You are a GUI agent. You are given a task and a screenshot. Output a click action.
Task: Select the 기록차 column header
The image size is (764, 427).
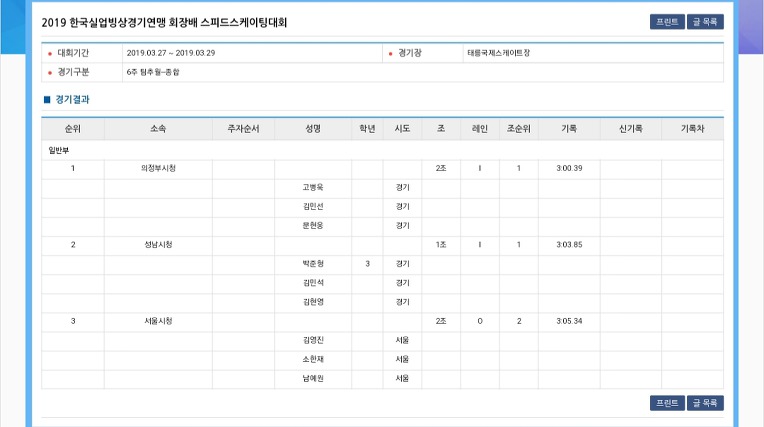tap(692, 129)
